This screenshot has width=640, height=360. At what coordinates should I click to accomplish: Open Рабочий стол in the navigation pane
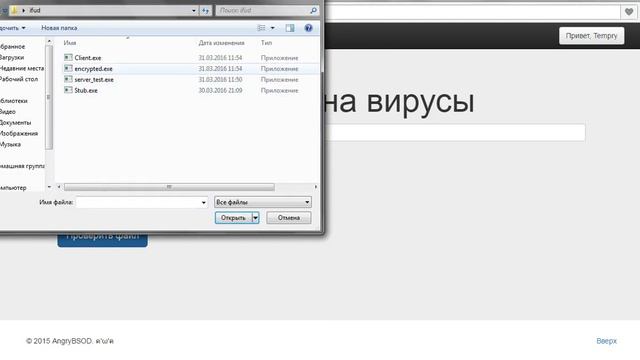click(x=19, y=79)
